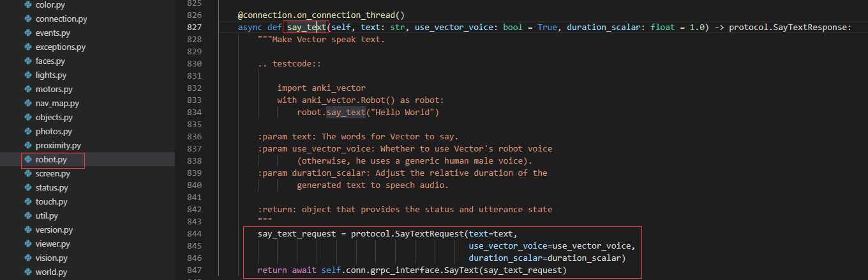Open nav_map.py from the sidebar
The image size is (868, 280).
click(x=57, y=103)
